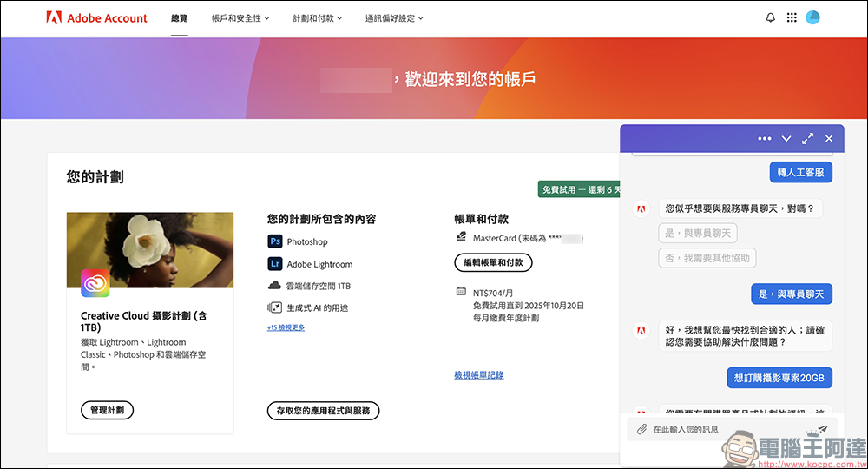The height and width of the screenshot is (469, 868).
Task: Expand the 帳戶和安全性 dropdown menu
Action: (x=240, y=17)
